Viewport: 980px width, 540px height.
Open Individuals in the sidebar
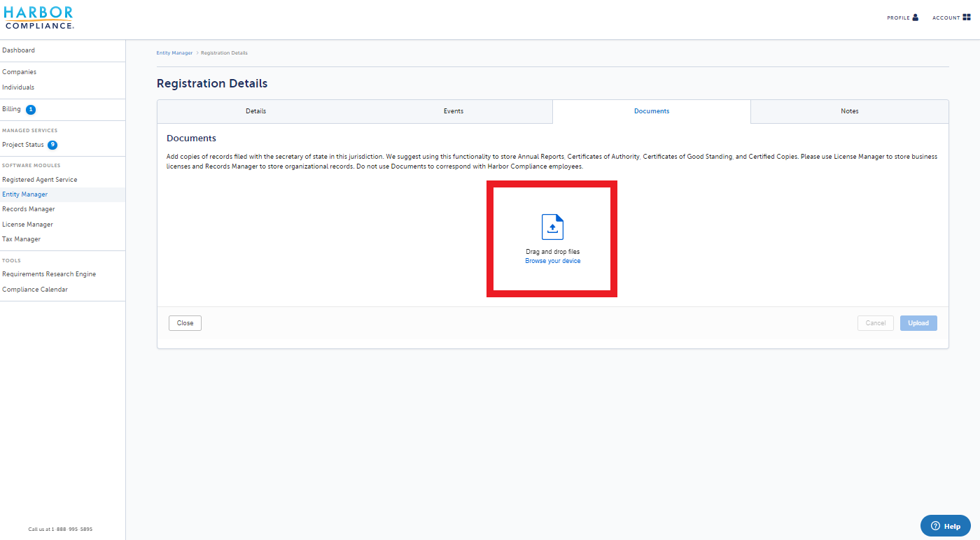point(18,87)
